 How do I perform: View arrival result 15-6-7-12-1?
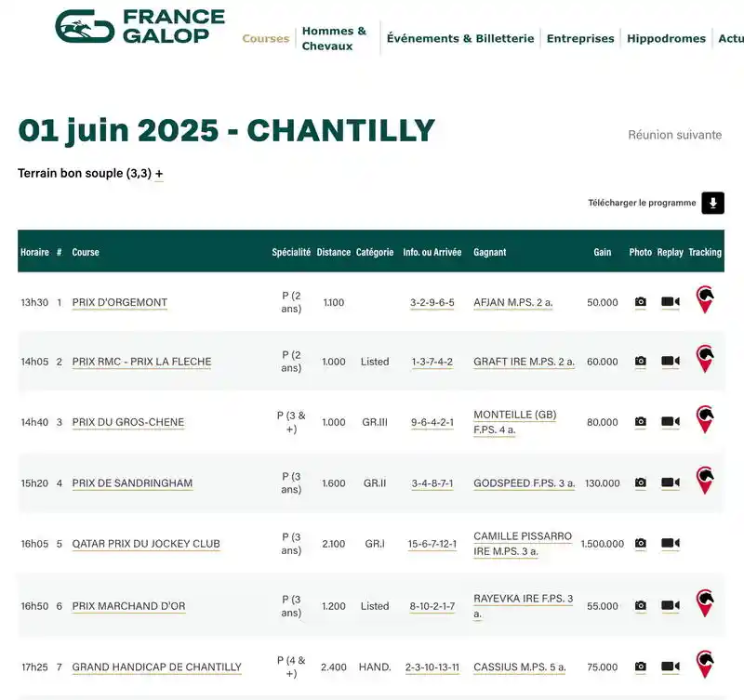tap(432, 544)
